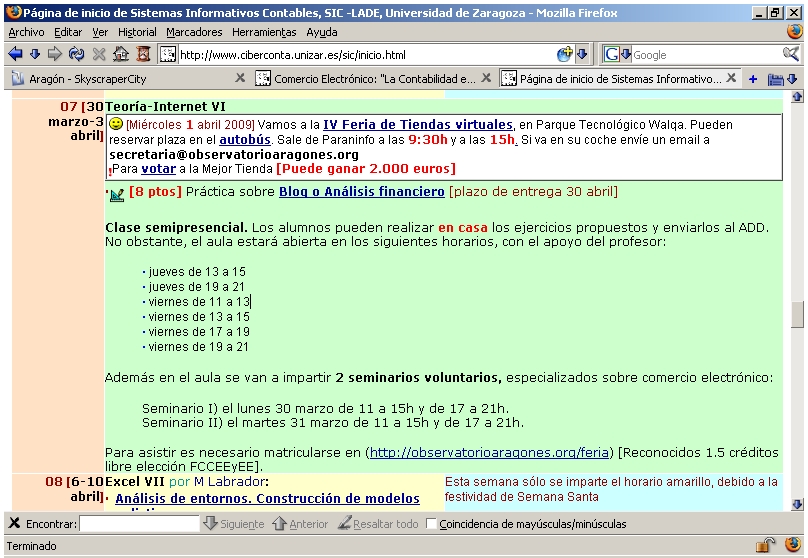The height and width of the screenshot is (558, 808).
Task: Click the votar link
Action: click(159, 169)
